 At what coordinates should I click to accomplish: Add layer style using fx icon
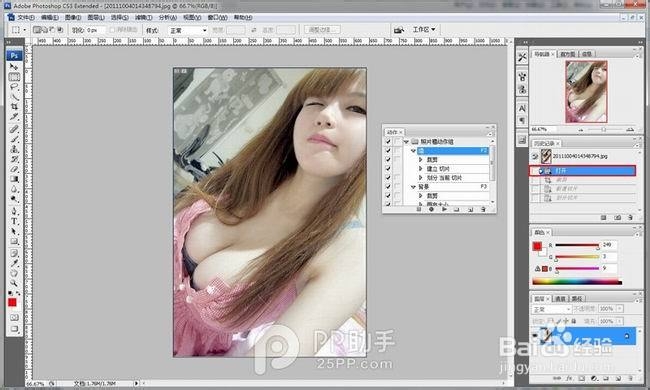(x=569, y=378)
